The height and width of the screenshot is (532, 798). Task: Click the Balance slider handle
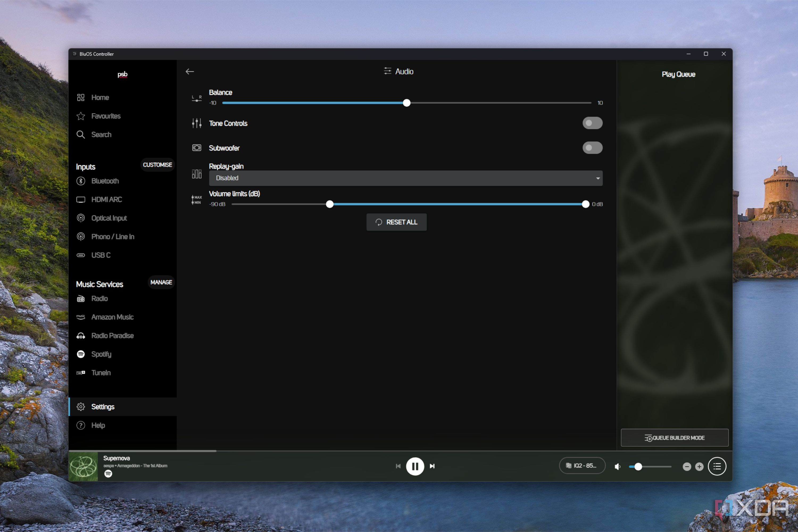pyautogui.click(x=406, y=103)
